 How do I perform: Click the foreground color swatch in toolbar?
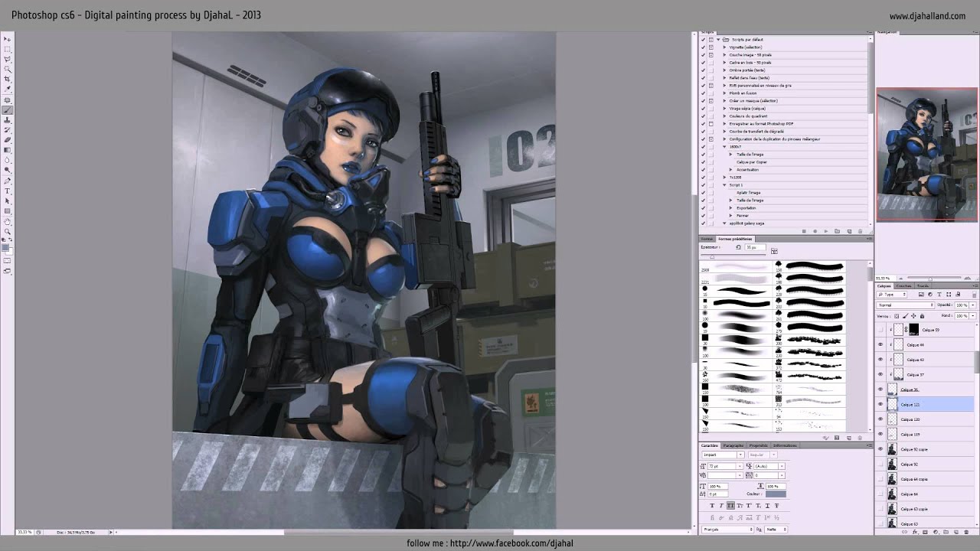point(5,248)
